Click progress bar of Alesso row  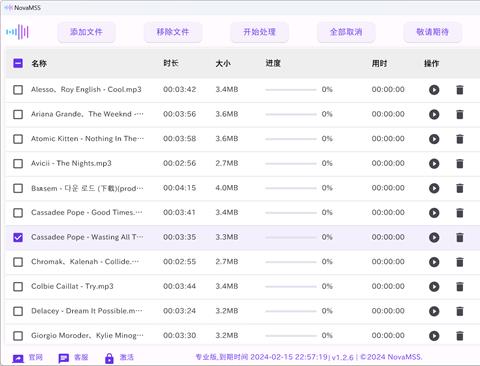point(291,90)
